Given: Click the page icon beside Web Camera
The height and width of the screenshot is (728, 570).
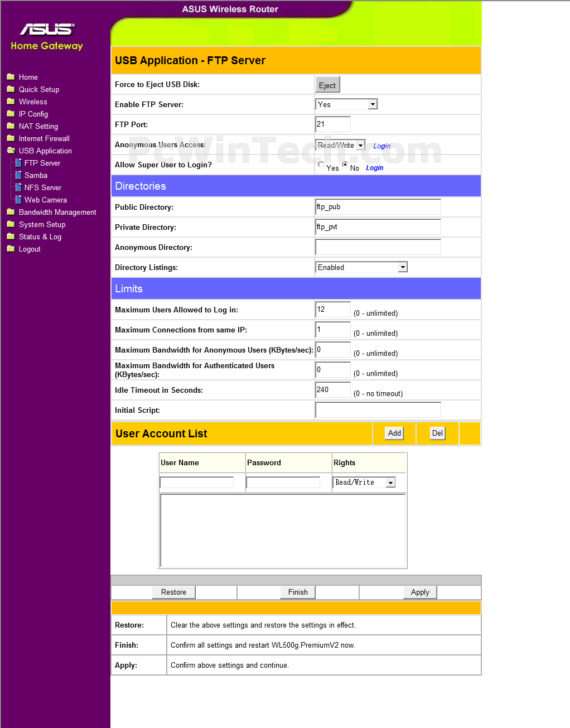Looking at the screenshot, I should tap(18, 200).
